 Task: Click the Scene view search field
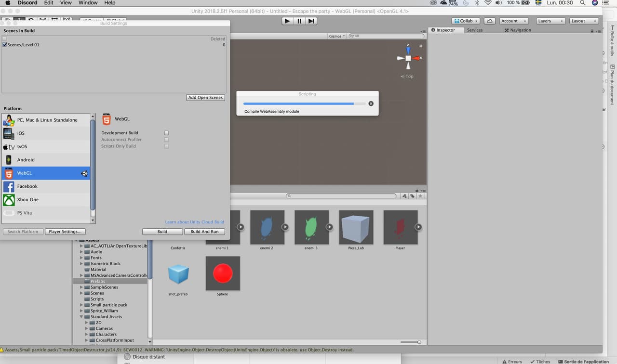387,36
